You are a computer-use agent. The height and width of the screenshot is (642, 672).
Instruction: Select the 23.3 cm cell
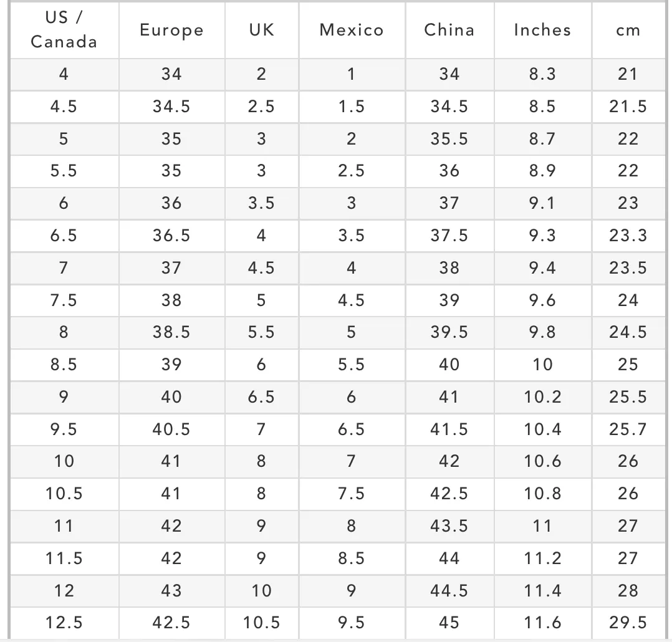pos(628,236)
